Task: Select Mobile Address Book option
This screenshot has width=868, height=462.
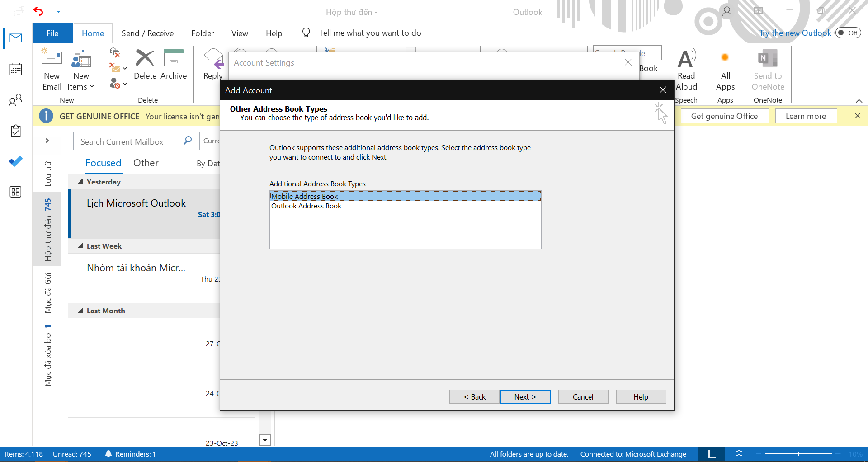Action: [406, 196]
